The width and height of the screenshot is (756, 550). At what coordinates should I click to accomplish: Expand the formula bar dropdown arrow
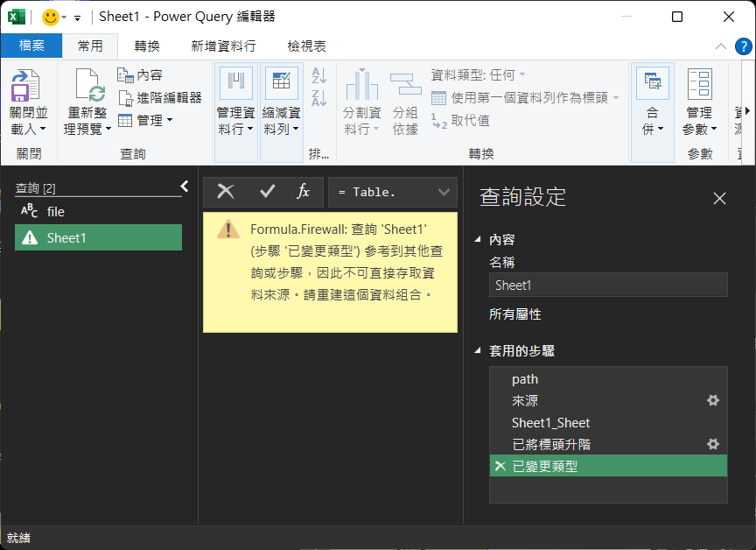coord(444,192)
